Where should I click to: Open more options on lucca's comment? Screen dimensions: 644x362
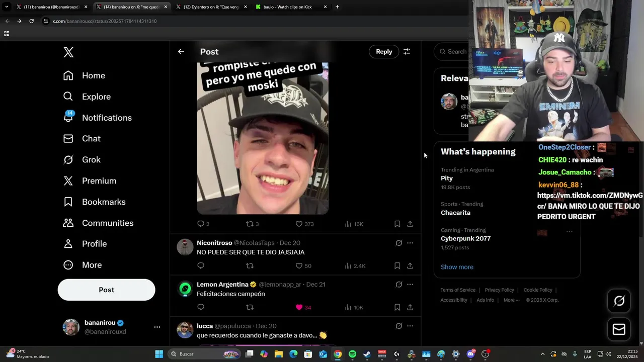pyautogui.click(x=410, y=326)
